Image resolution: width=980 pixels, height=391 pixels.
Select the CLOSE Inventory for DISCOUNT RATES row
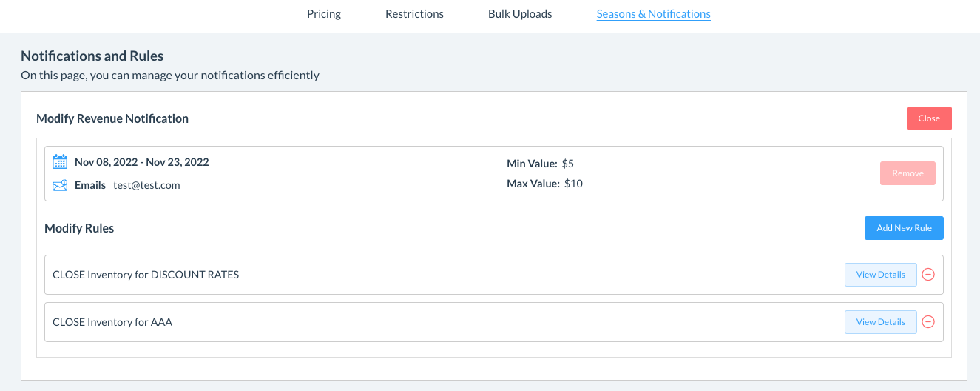(x=146, y=275)
